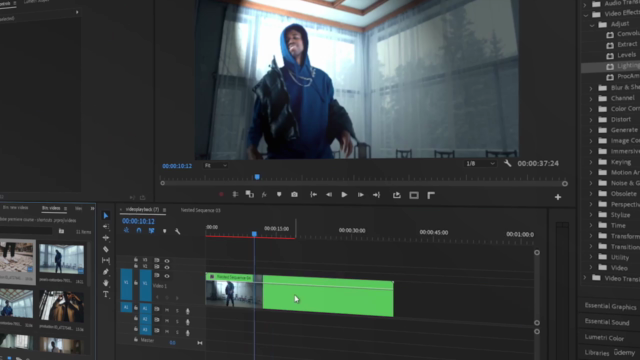Select the Pen tool
640x360 pixels.
pyautogui.click(x=106, y=271)
